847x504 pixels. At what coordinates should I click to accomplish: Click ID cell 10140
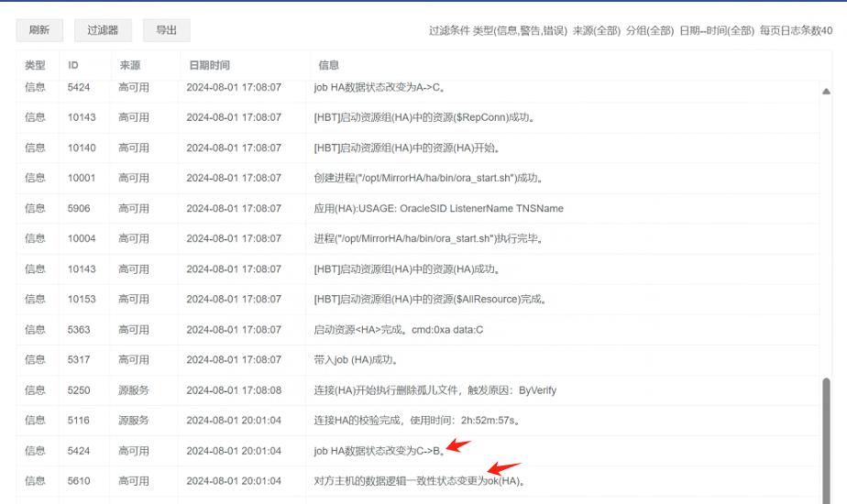point(82,148)
